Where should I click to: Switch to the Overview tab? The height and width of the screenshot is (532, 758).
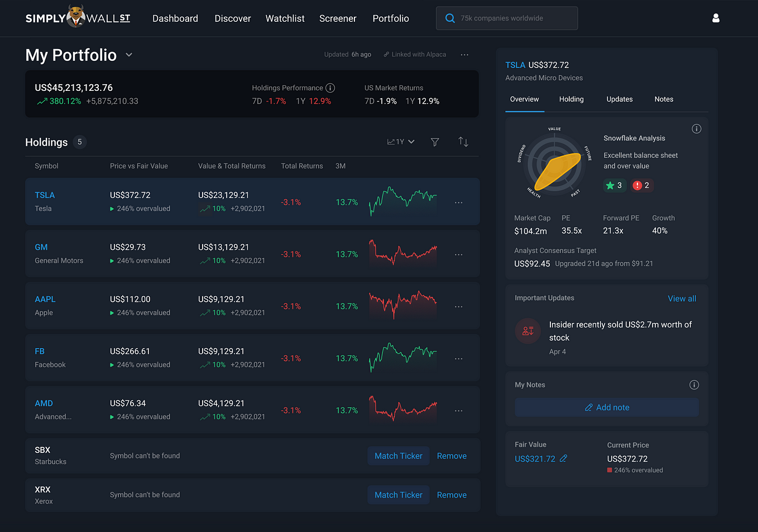(525, 99)
